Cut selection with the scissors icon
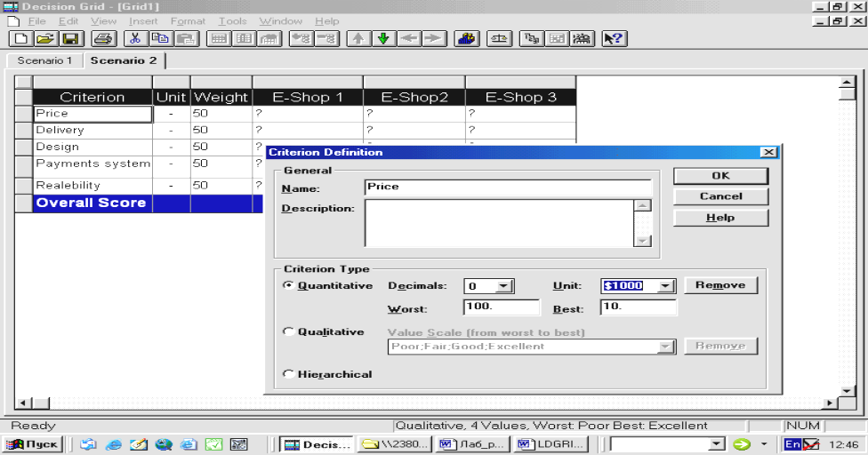The height and width of the screenshot is (455, 868). coord(135,39)
